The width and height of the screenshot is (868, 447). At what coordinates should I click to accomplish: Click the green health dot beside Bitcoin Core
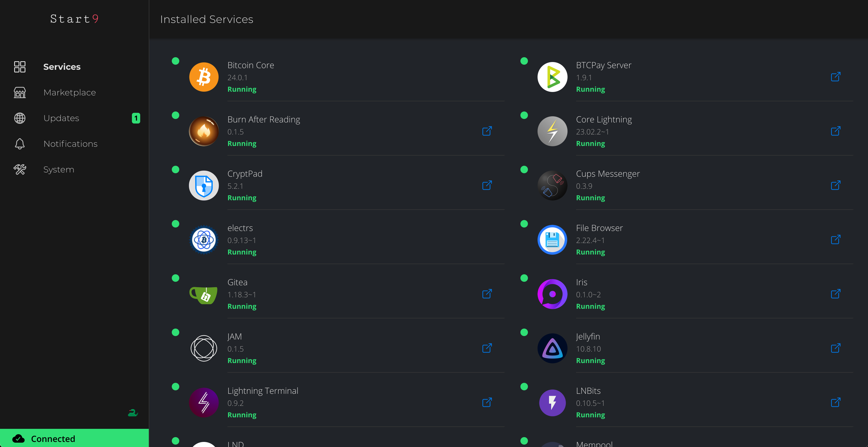176,61
